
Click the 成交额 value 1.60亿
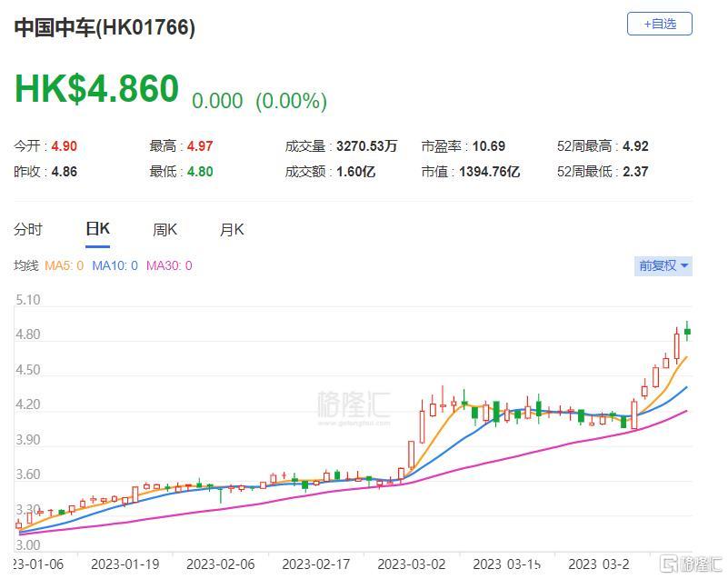pos(355,172)
